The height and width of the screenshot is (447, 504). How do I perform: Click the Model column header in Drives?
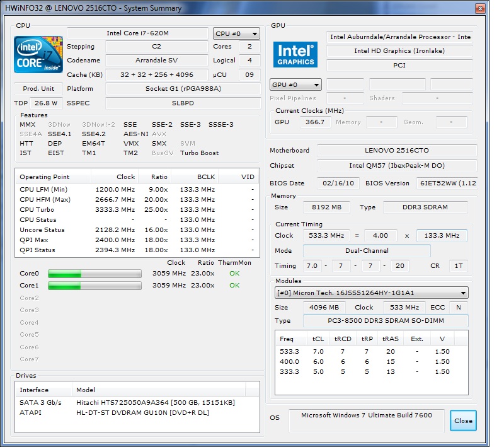tap(159, 390)
